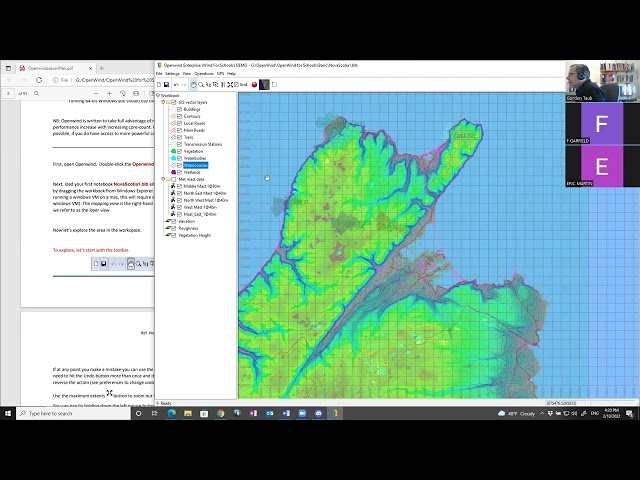Viewport: 640px width, 480px height.
Task: Select the Middle Mast tree item
Action: [x=202, y=186]
